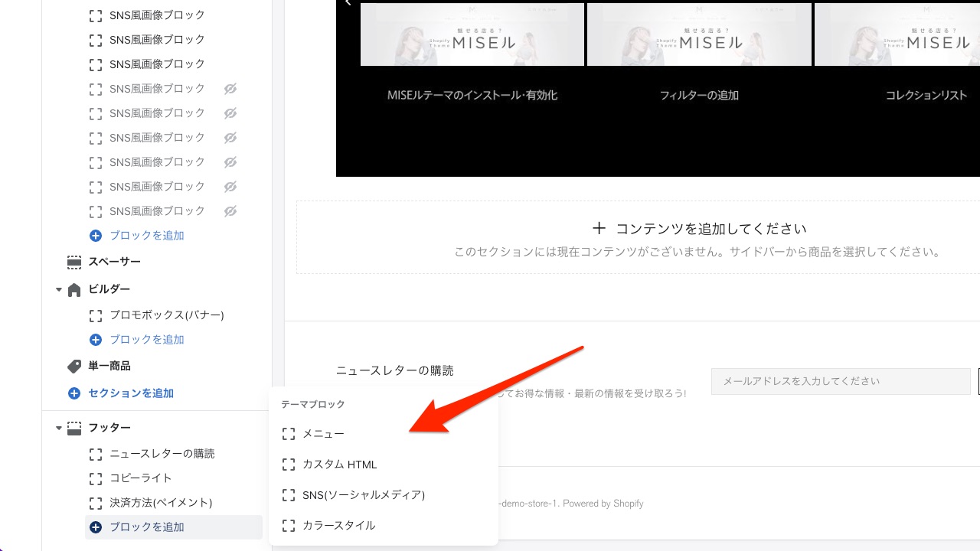Toggle eye icon on last hidden SNS風画像ブロック
This screenshot has width=980, height=551.
tap(230, 211)
